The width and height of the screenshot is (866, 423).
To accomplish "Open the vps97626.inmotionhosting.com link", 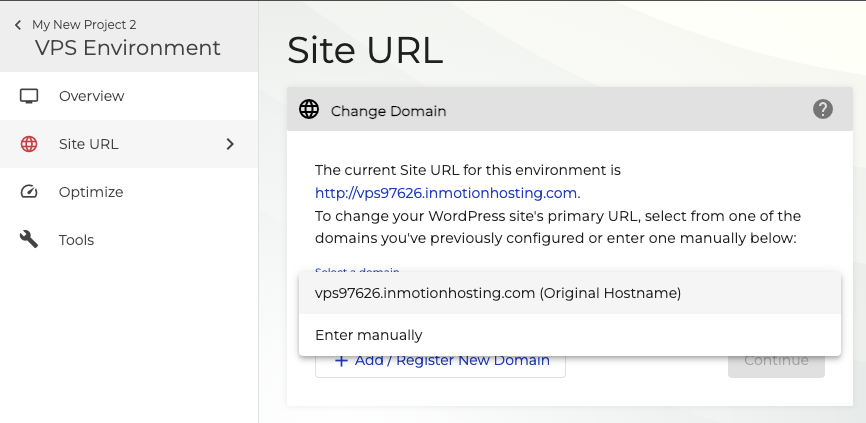I will point(445,193).
